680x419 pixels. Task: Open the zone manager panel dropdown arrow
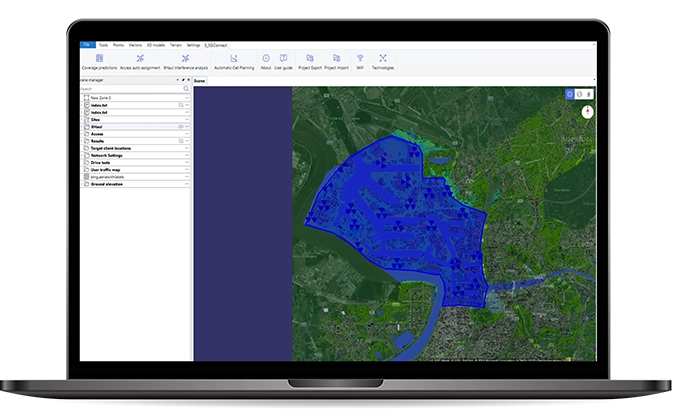coord(177,80)
